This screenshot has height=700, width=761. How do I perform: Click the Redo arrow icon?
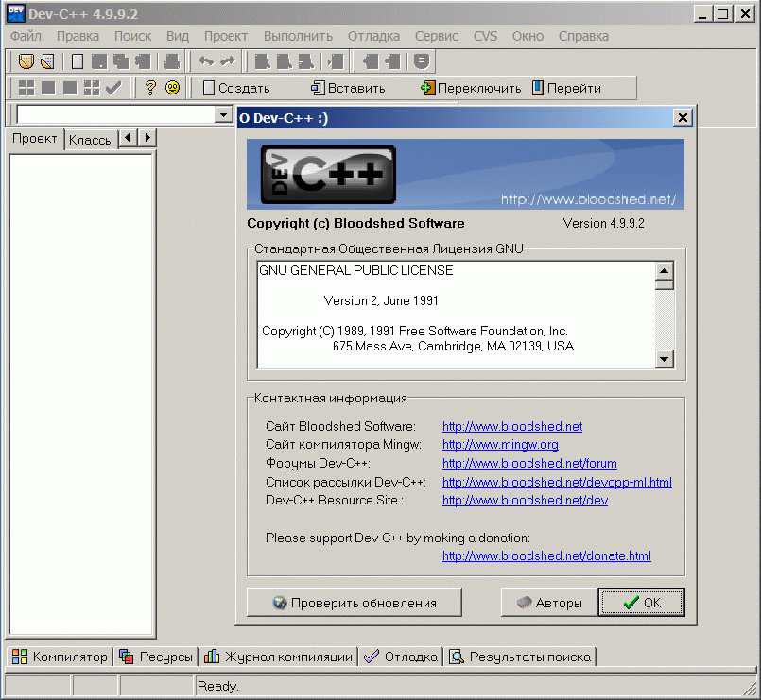(228, 61)
